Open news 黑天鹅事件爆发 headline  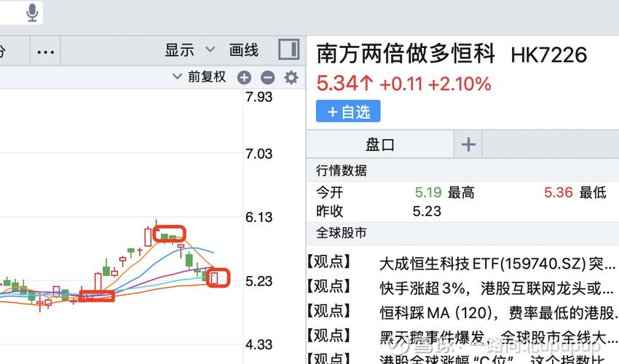[x=499, y=338]
